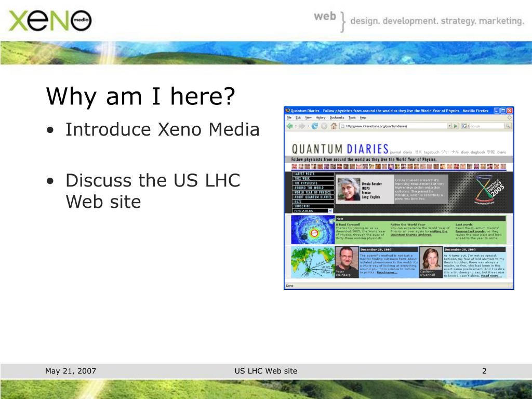Click the 'US LHC Web site' footer text

tap(265, 371)
